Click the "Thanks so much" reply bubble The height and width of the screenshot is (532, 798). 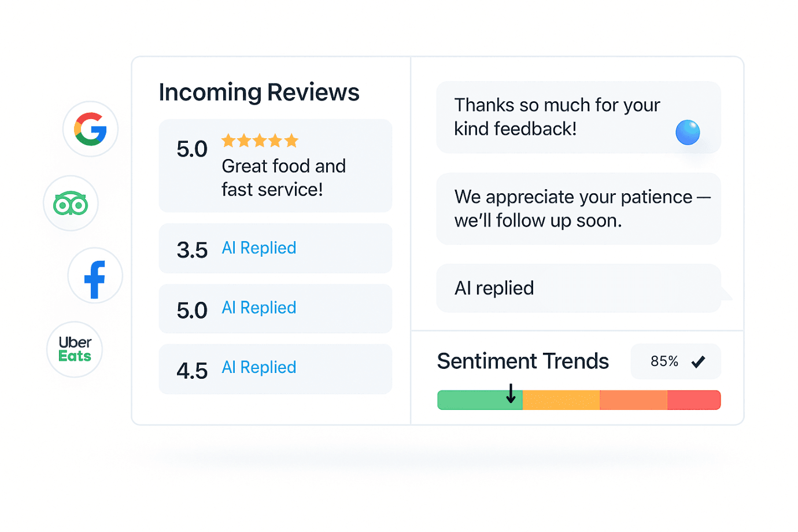578,117
